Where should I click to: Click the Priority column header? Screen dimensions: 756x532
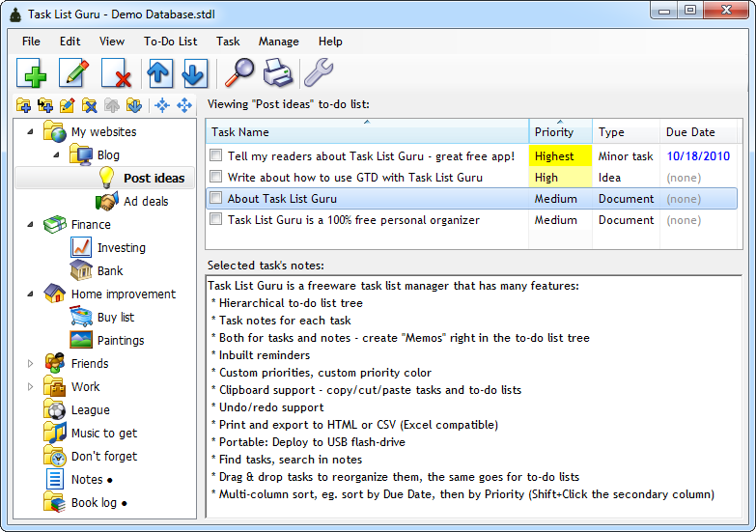coord(554,132)
